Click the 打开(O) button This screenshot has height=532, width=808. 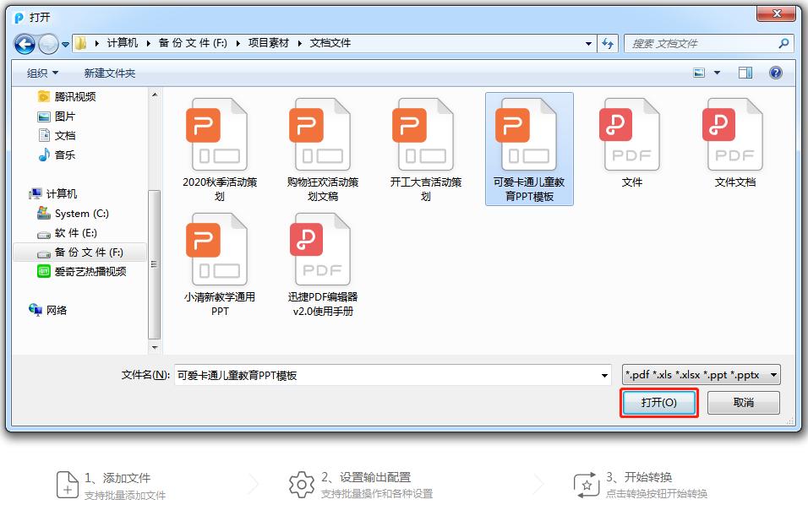(x=658, y=402)
